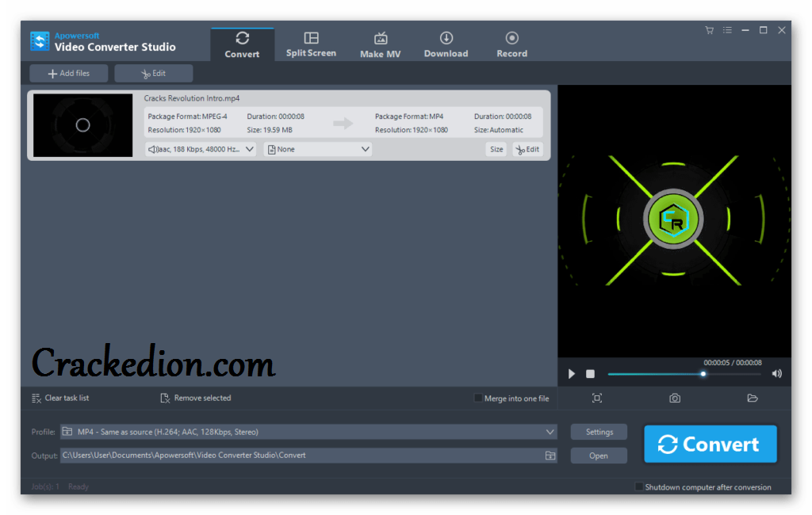The width and height of the screenshot is (812, 515).
Task: Switch to the Convert tab
Action: [x=242, y=44]
